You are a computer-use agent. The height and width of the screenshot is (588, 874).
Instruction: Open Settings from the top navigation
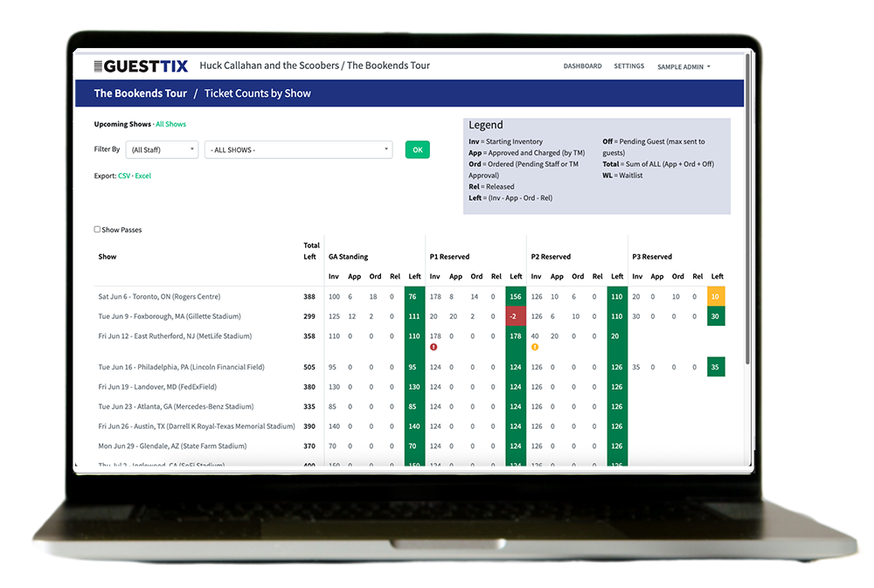point(628,66)
